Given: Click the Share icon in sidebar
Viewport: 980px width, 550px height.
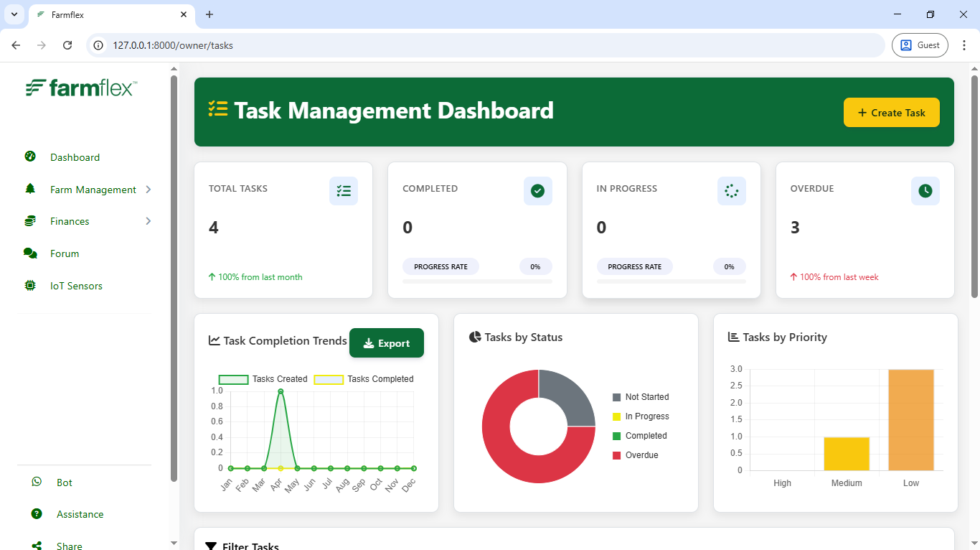Looking at the screenshot, I should [x=37, y=546].
